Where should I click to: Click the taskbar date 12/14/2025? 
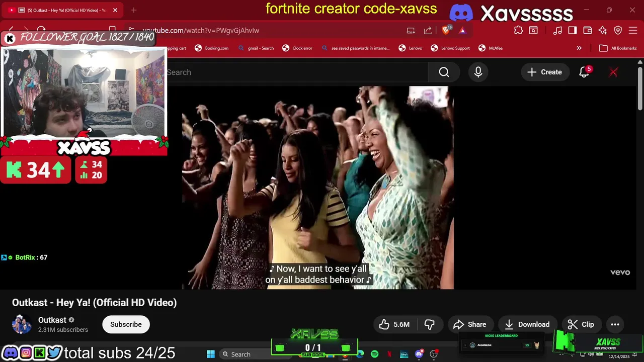(619, 357)
